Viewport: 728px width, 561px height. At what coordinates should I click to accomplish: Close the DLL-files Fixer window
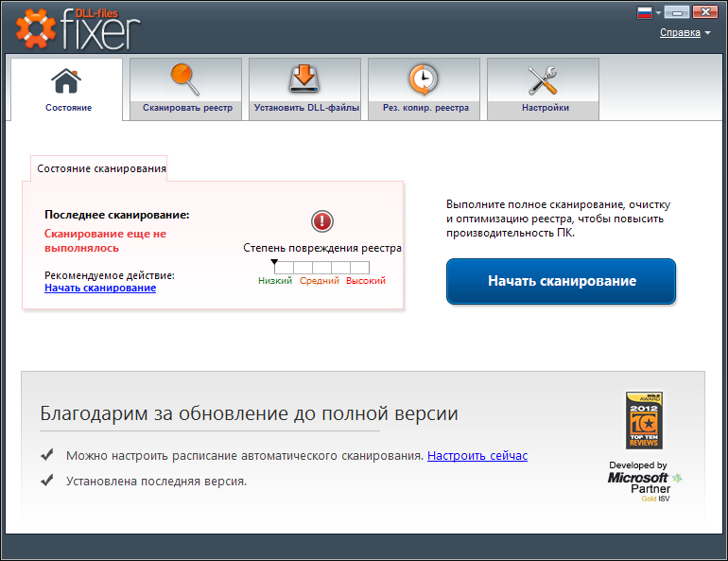tap(704, 12)
